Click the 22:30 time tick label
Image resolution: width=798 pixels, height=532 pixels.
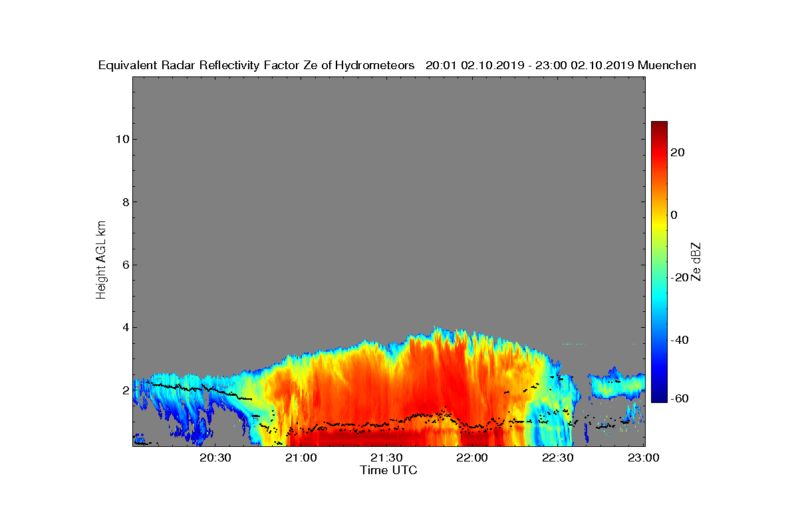559,458
